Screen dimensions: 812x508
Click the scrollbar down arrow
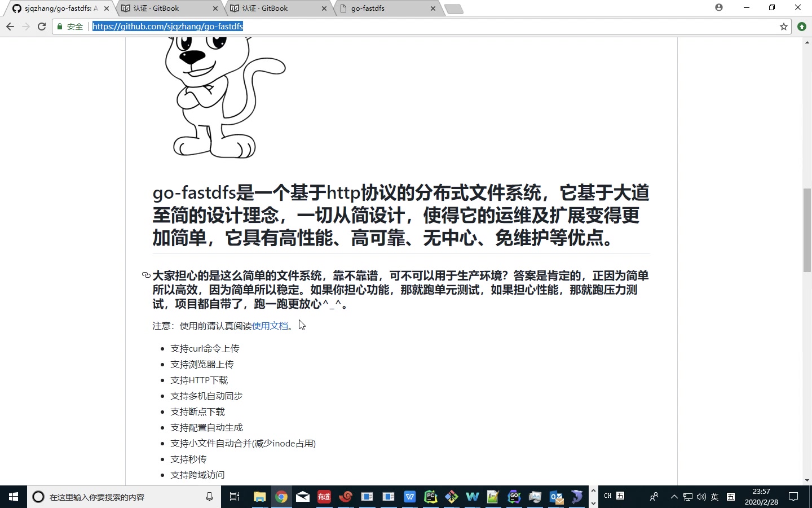tap(807, 480)
